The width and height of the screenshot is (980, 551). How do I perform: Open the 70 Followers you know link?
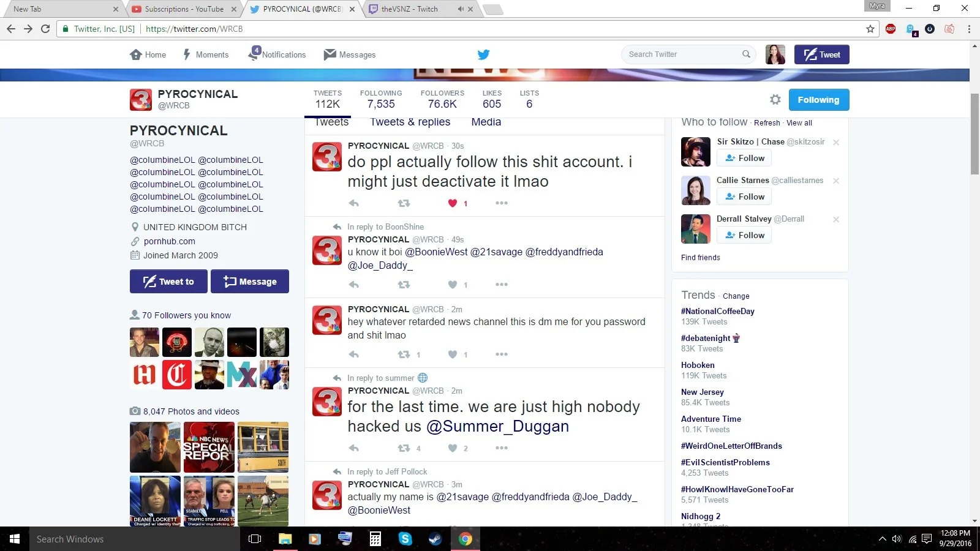[186, 315]
